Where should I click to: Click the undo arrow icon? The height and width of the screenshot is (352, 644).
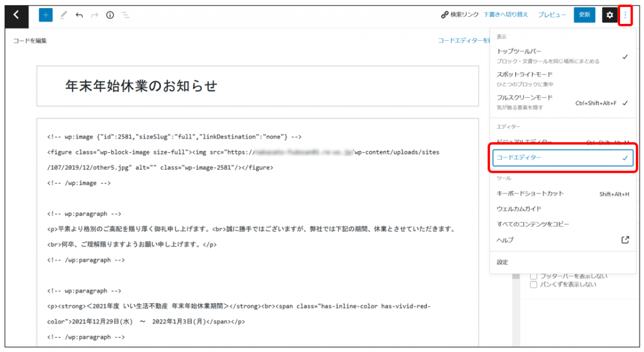(x=79, y=15)
